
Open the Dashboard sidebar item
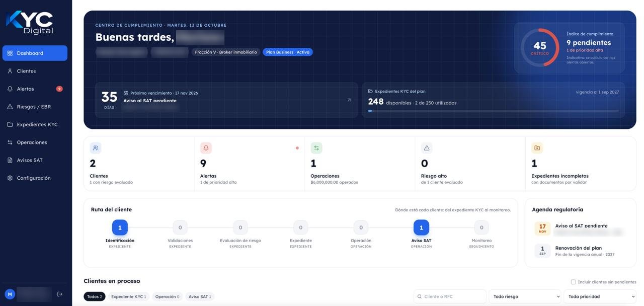click(35, 53)
